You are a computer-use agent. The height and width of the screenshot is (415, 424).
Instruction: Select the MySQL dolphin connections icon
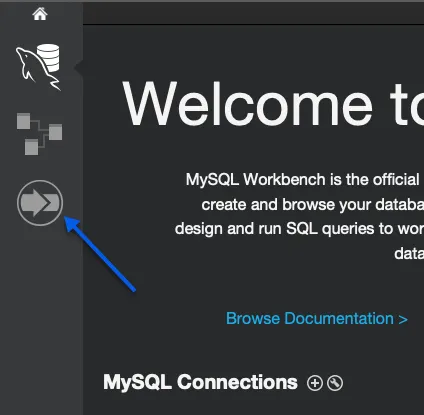coord(38,67)
